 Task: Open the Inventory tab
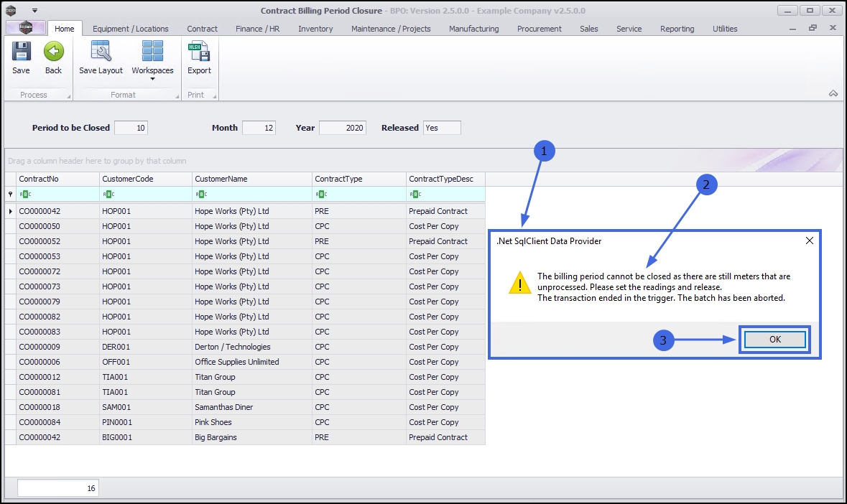coord(315,29)
